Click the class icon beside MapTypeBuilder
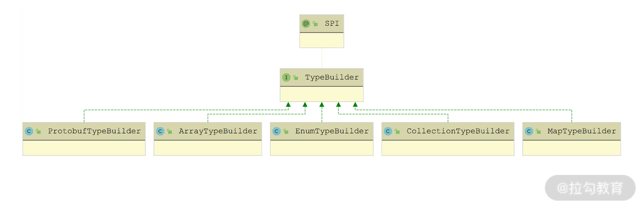This screenshot has height=209, width=644. (529, 131)
